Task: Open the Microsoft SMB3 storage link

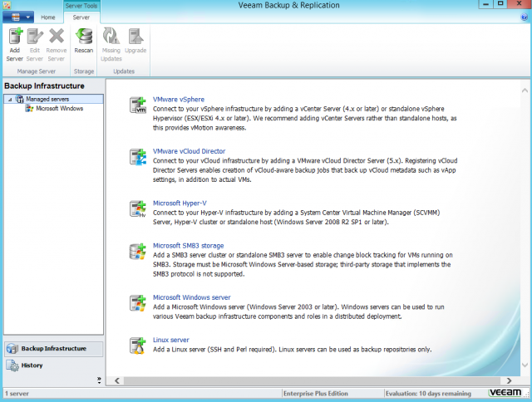Action: point(189,246)
